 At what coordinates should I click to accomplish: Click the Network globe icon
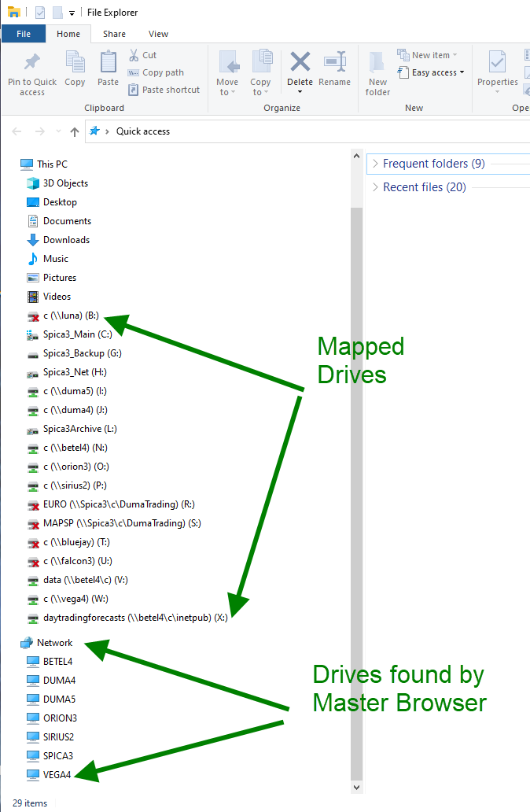click(27, 643)
